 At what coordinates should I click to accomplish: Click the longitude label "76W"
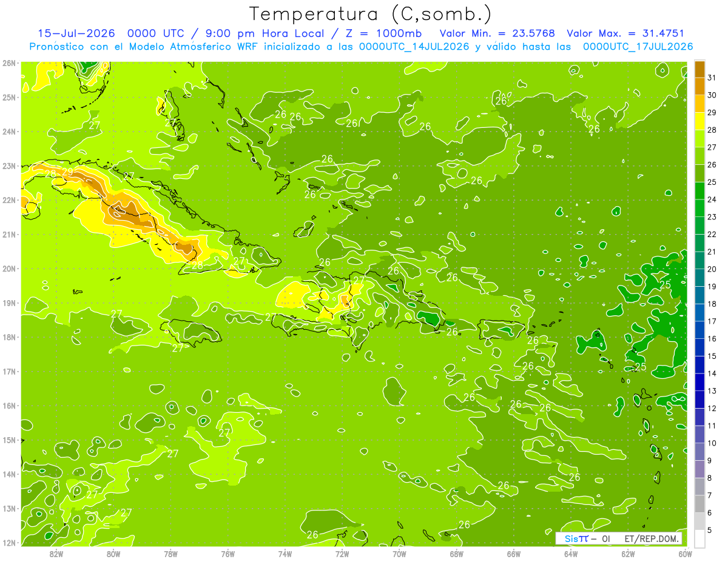point(228,554)
